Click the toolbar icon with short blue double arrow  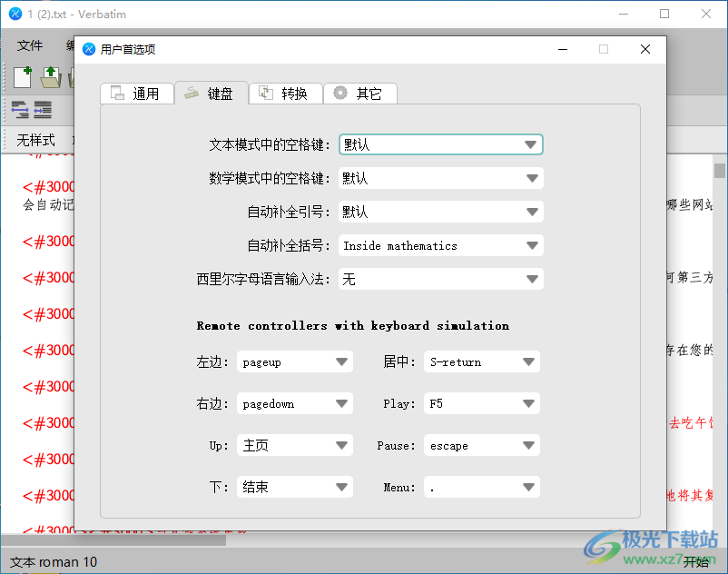coord(43,110)
